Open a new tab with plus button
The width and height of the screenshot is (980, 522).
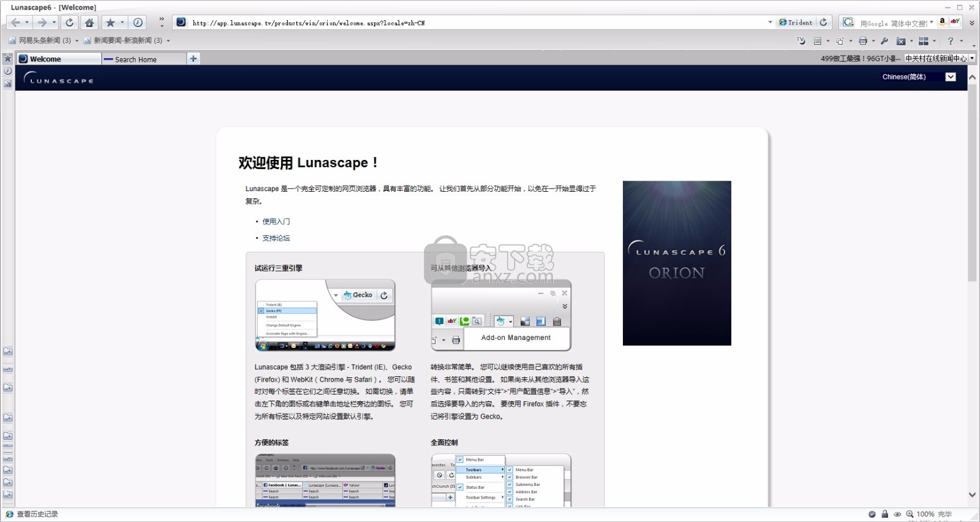point(194,59)
